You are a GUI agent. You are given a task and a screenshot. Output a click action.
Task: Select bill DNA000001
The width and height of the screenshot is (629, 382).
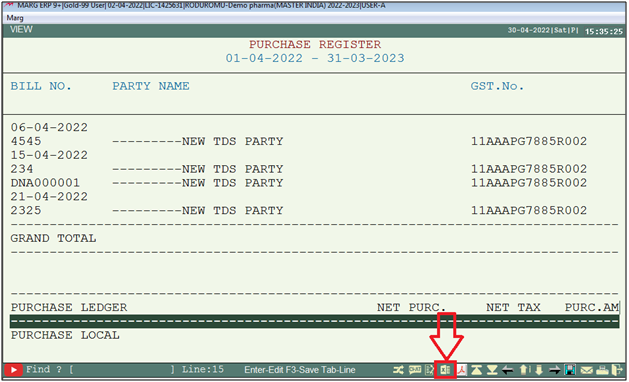[x=45, y=183]
